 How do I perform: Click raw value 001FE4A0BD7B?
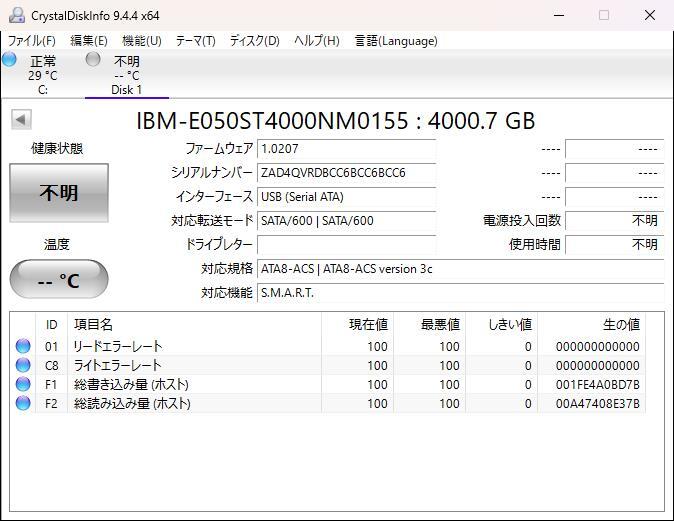(597, 384)
